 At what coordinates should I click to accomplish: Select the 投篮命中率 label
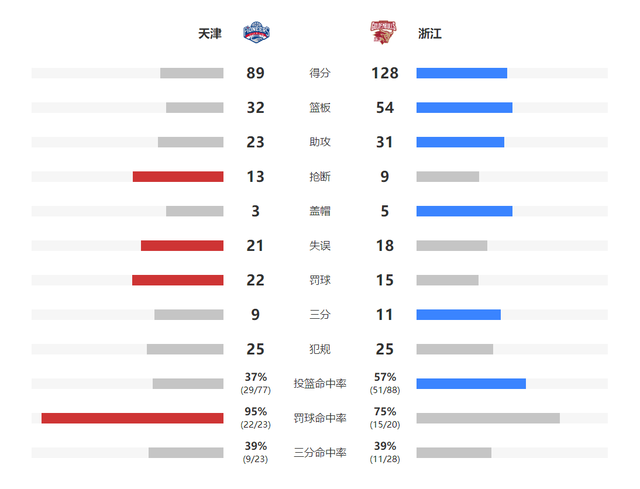pyautogui.click(x=320, y=384)
